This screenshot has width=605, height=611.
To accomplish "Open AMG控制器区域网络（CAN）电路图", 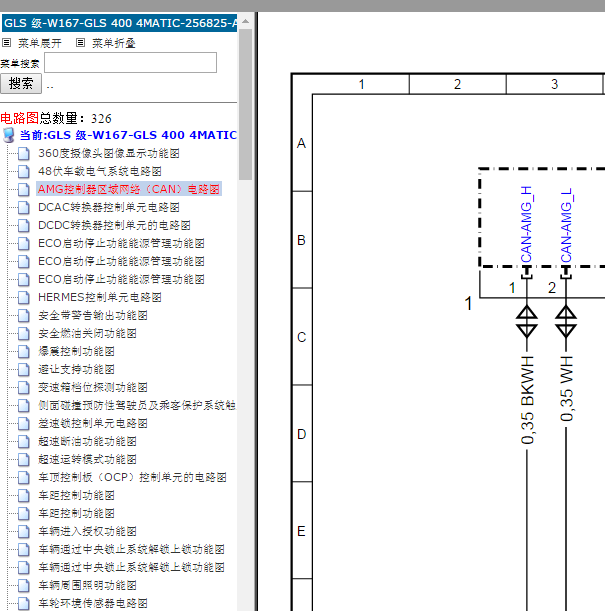I will pyautogui.click(x=129, y=189).
